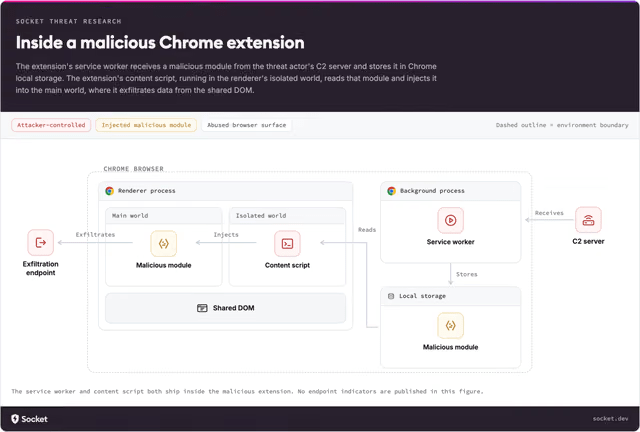The width and height of the screenshot is (640, 432).
Task: Click the Stores arrow label
Action: coord(467,274)
